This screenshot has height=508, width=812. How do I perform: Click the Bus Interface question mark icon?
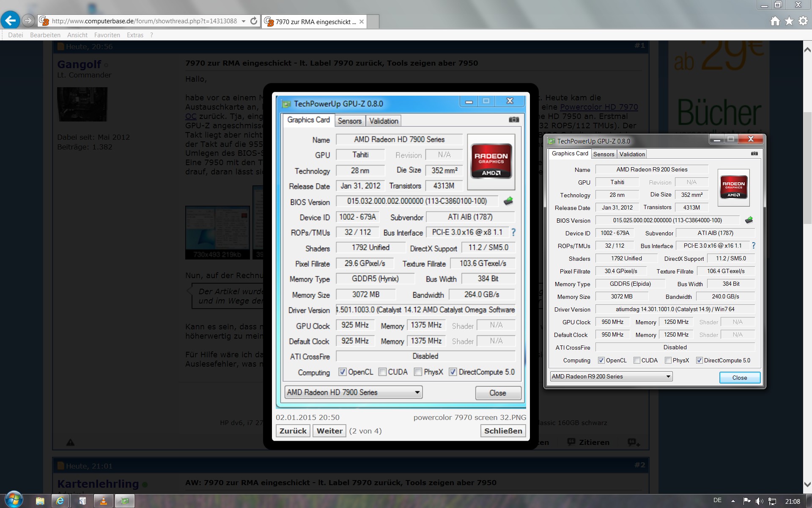[753, 246]
